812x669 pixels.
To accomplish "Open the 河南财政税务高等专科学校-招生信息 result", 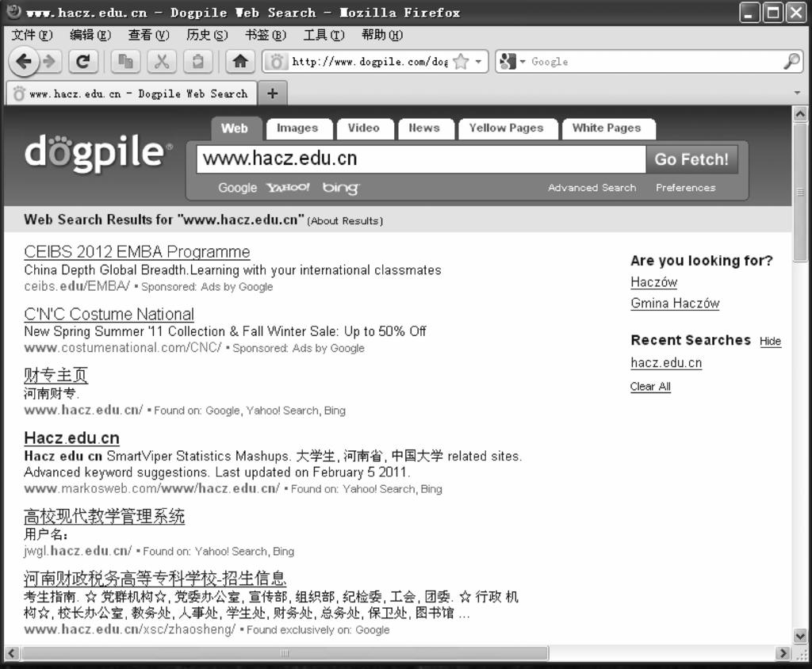I will click(x=155, y=578).
